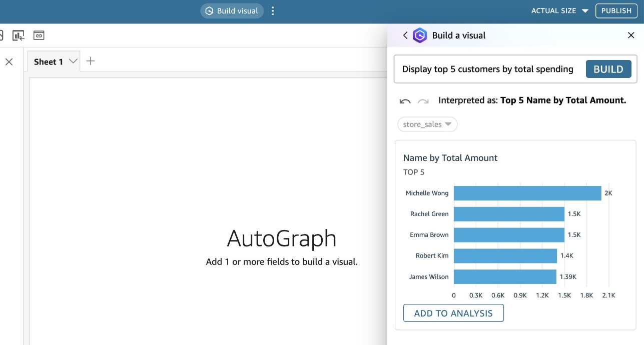This screenshot has width=644, height=345.
Task: Click the redo arrow icon
Action: click(x=423, y=101)
